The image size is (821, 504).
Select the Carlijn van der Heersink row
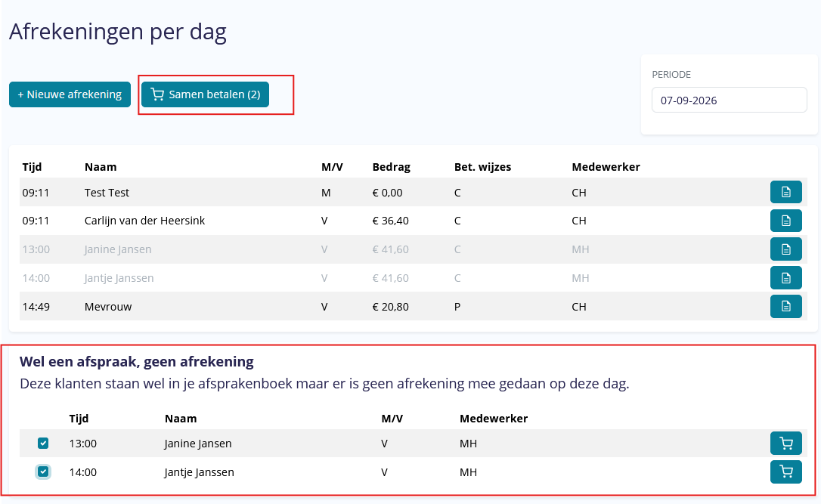(x=413, y=221)
